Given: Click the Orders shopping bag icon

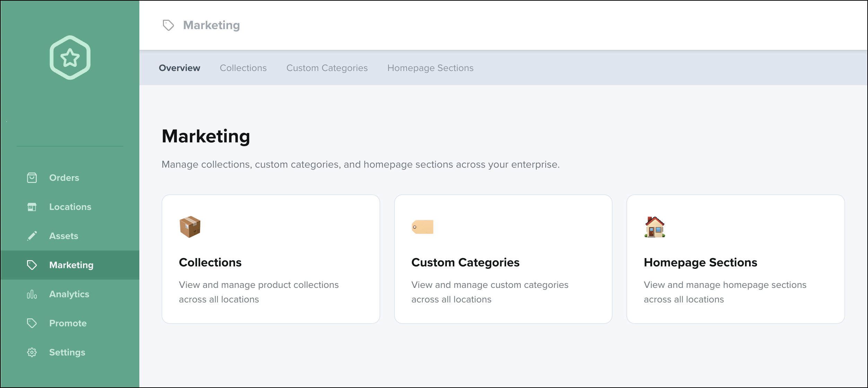Looking at the screenshot, I should (32, 178).
